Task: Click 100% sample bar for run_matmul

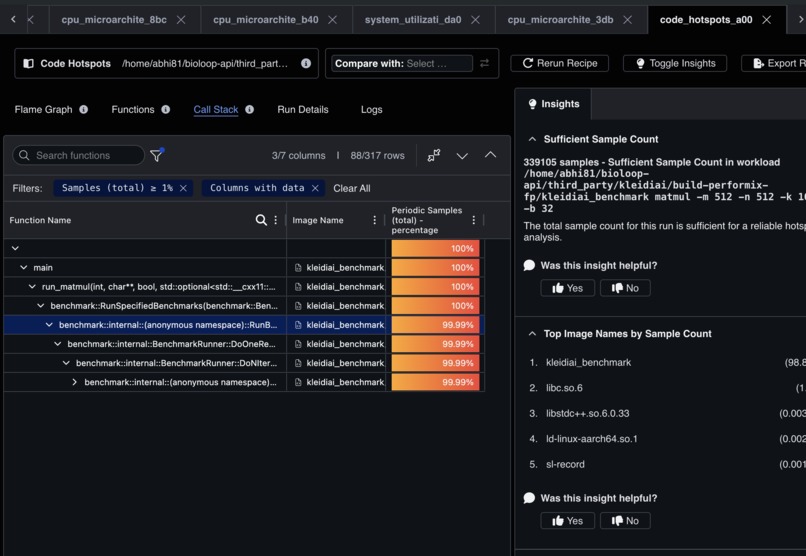Action: pyautogui.click(x=435, y=286)
